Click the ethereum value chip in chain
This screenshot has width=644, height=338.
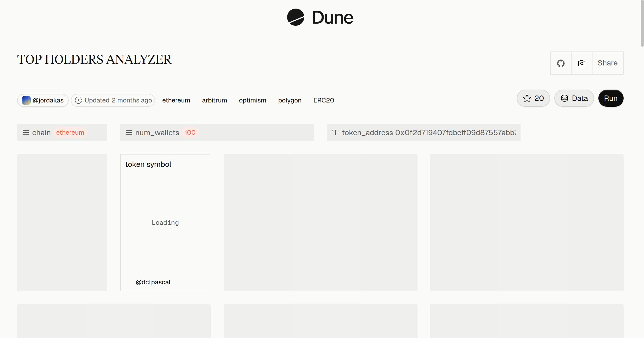pos(70,133)
